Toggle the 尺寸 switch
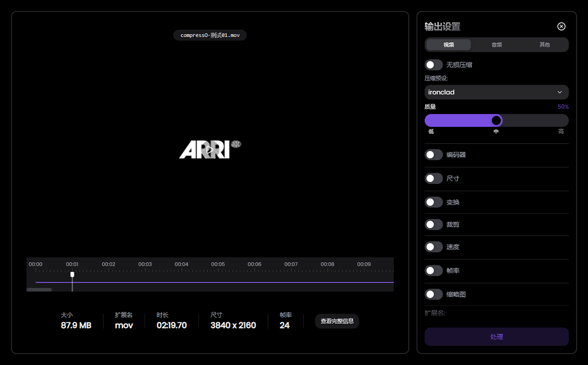This screenshot has width=588, height=365. click(434, 178)
